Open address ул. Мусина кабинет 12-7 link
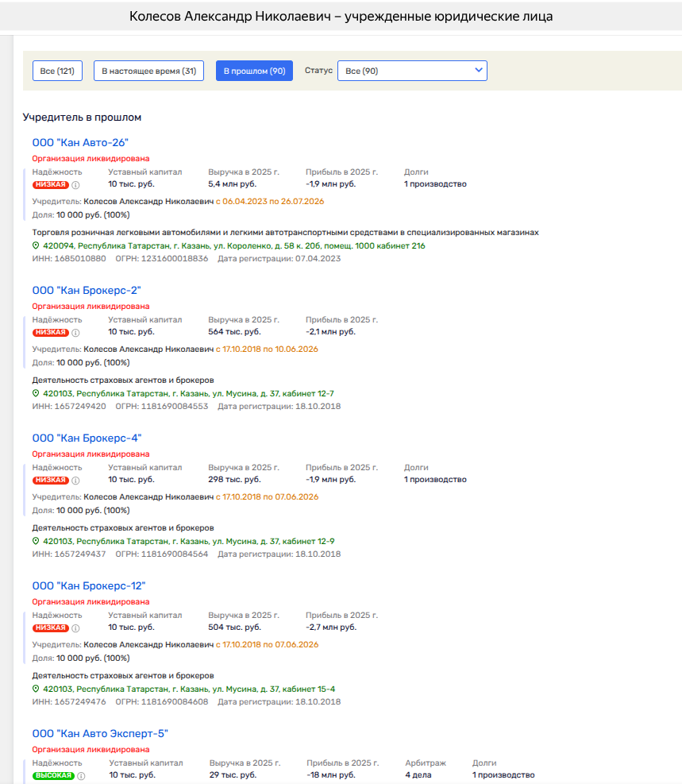 click(188, 394)
